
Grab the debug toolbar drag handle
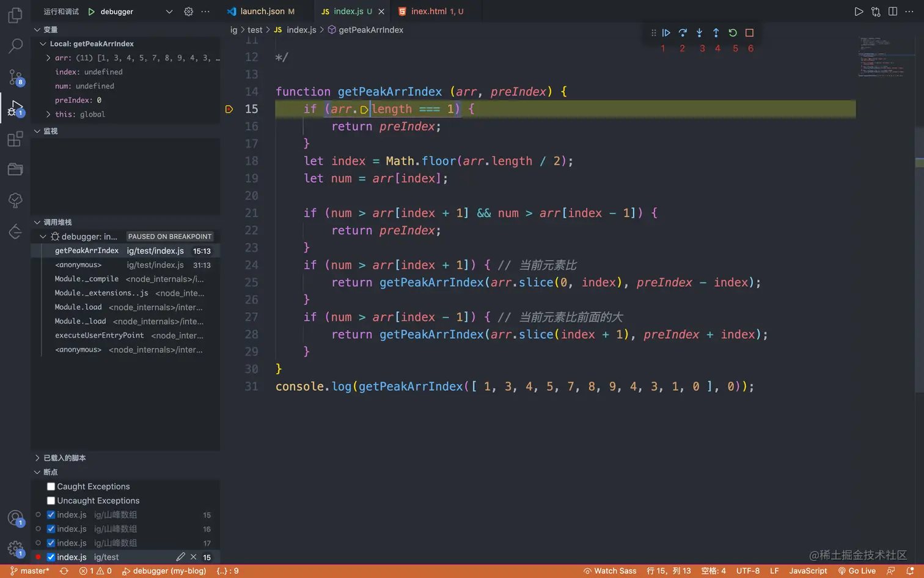click(653, 33)
